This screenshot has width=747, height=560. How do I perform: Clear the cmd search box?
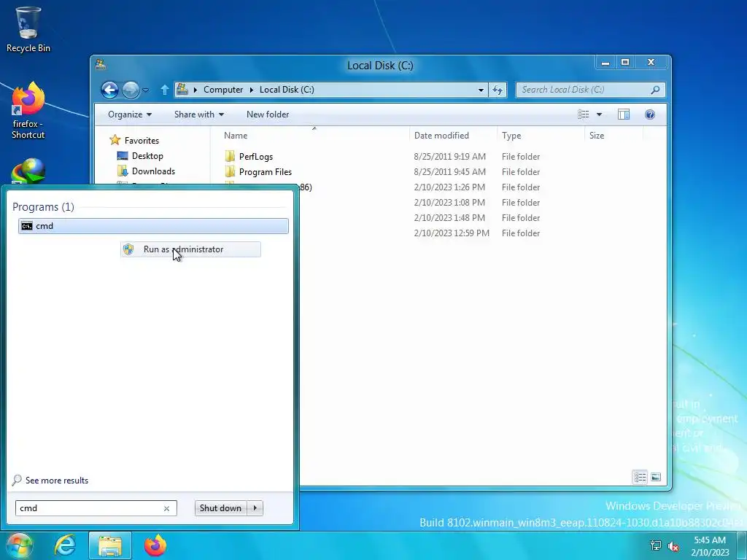(x=167, y=508)
